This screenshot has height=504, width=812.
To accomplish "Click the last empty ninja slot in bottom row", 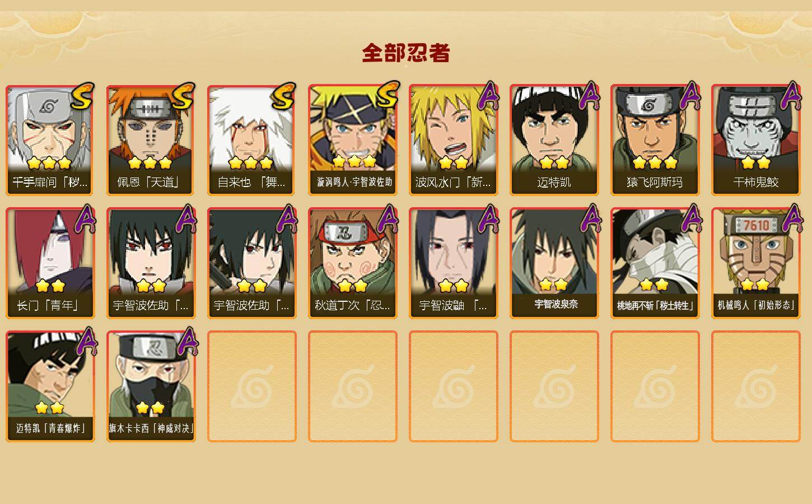I will click(755, 386).
